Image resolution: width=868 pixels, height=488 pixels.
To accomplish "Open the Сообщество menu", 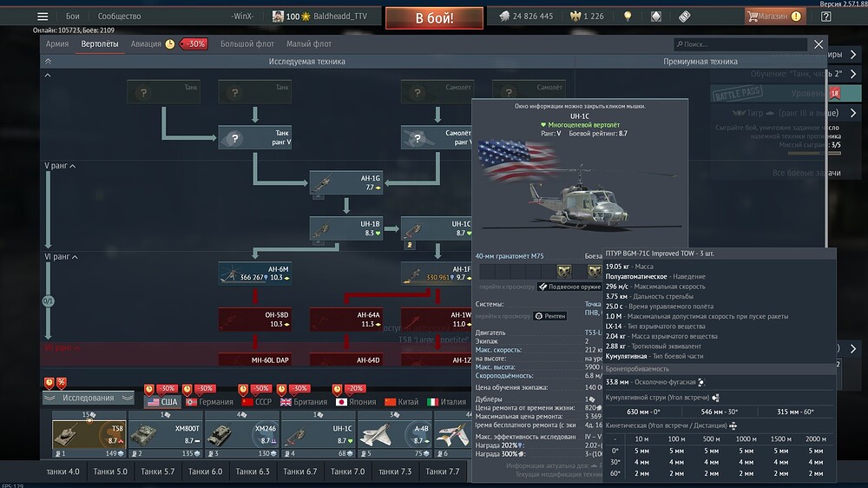I will (119, 16).
